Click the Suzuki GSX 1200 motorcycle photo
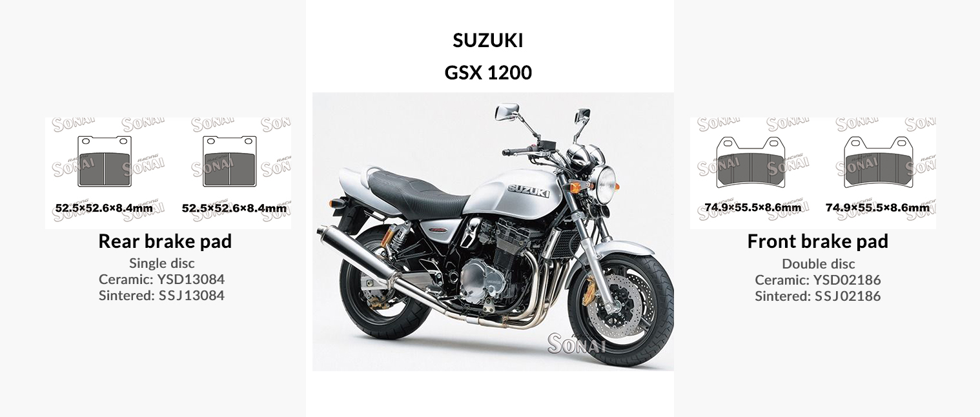 493,232
